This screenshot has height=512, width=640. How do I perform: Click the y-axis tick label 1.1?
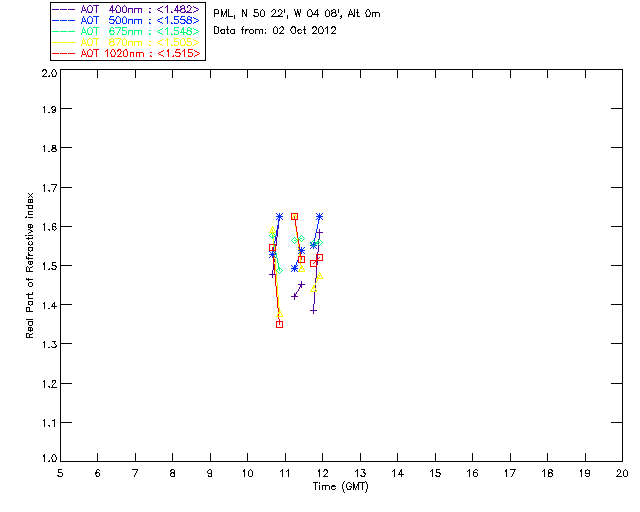tap(50, 423)
